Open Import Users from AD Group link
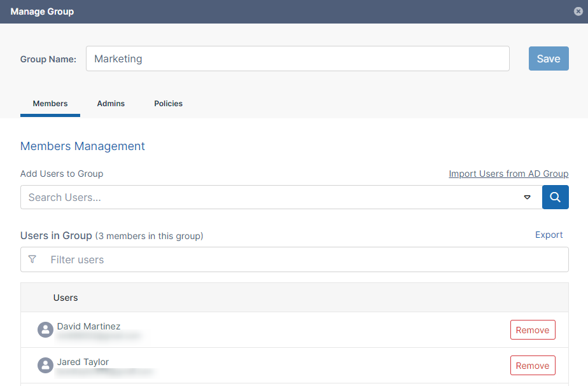This screenshot has height=386, width=588. pos(508,174)
